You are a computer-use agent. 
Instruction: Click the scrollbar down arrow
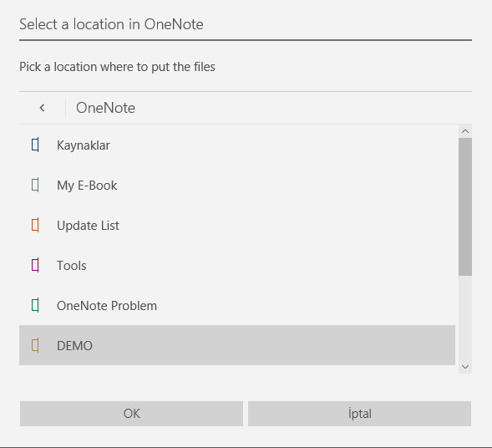click(465, 367)
